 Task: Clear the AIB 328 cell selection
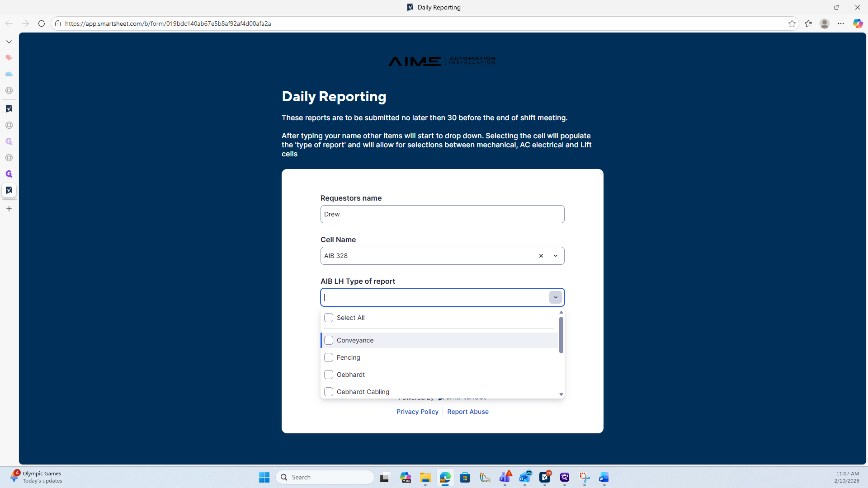pyautogui.click(x=541, y=256)
